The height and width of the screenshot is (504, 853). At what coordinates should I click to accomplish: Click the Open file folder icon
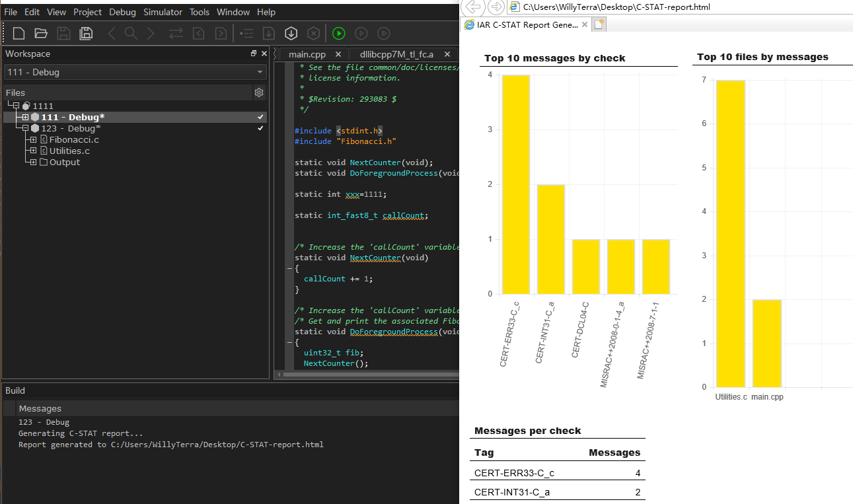point(41,33)
